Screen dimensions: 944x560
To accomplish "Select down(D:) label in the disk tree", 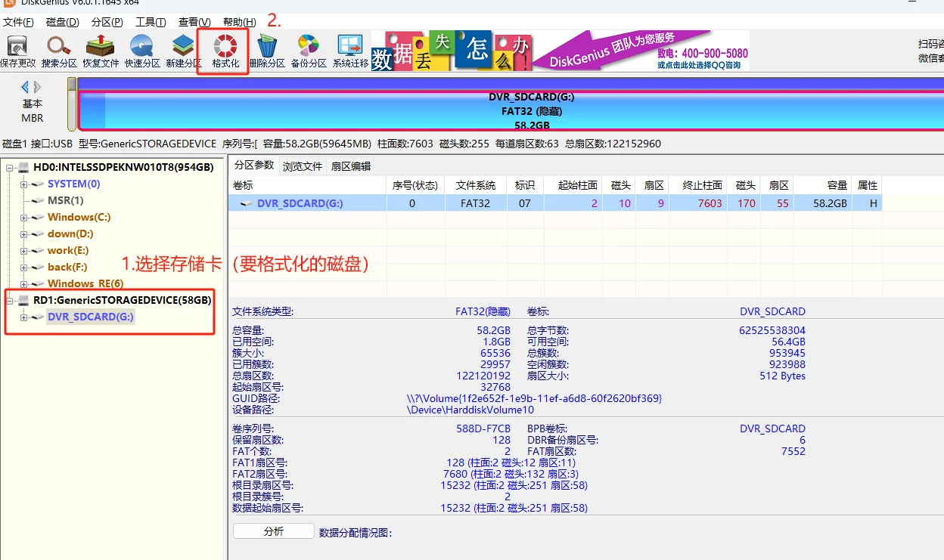I will coord(70,234).
